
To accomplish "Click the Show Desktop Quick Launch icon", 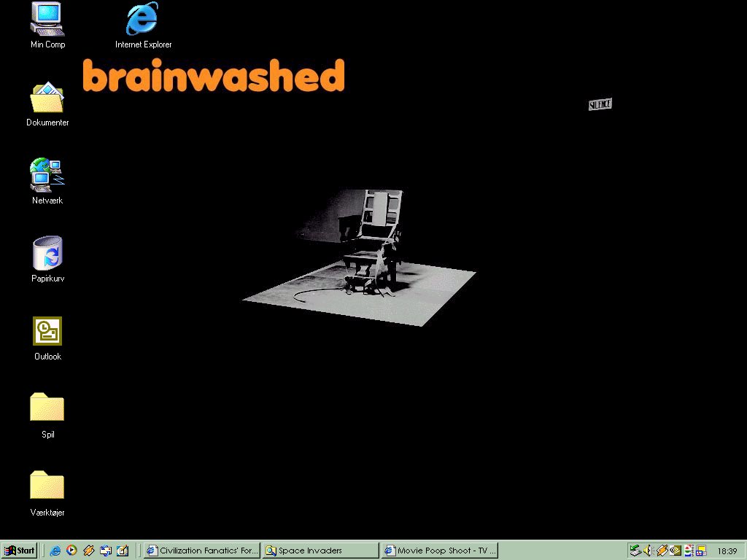I will pyautogui.click(x=123, y=551).
